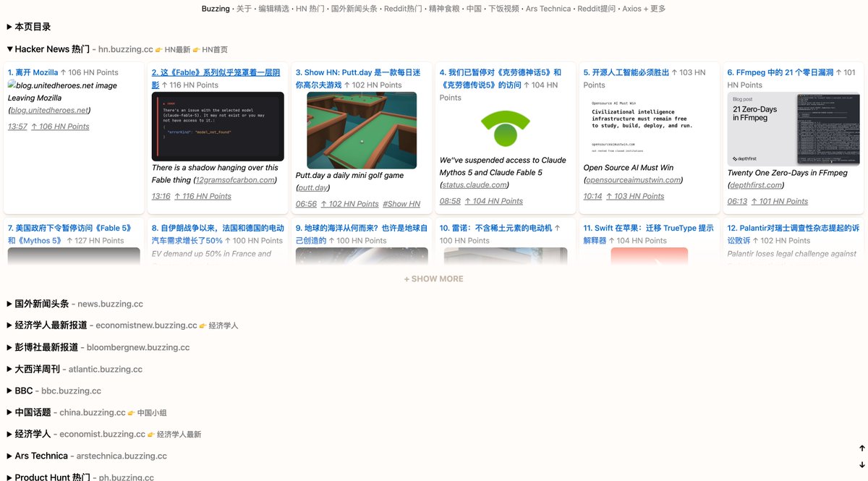Screen dimensions: 868x481
Task: Open article 6. FFmpeg 中的 21 个零日漏洞
Action: [x=780, y=72]
